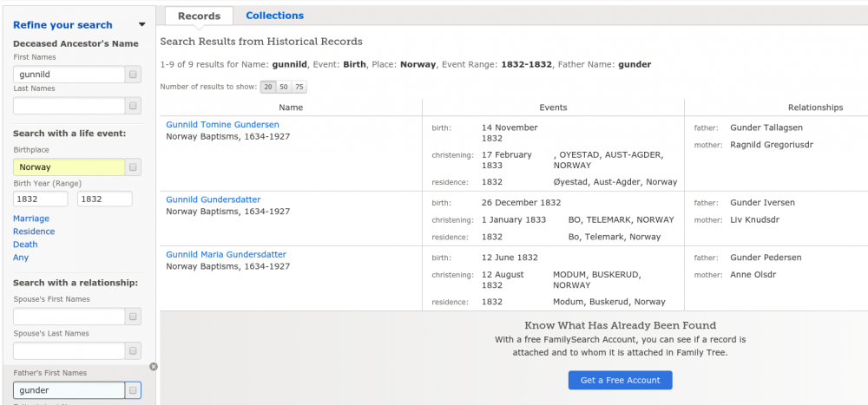The width and height of the screenshot is (868, 405).
Task: Add Marriage life event to search
Action: [x=31, y=219]
